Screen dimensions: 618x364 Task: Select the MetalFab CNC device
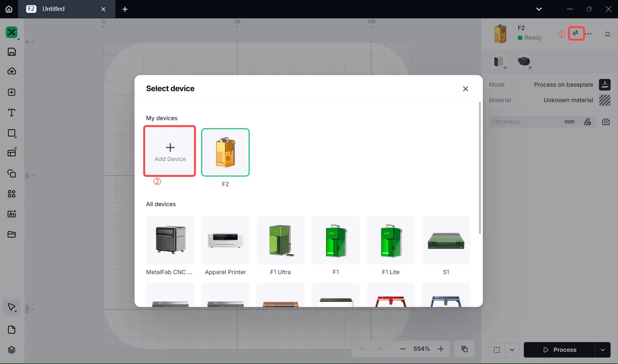click(170, 240)
